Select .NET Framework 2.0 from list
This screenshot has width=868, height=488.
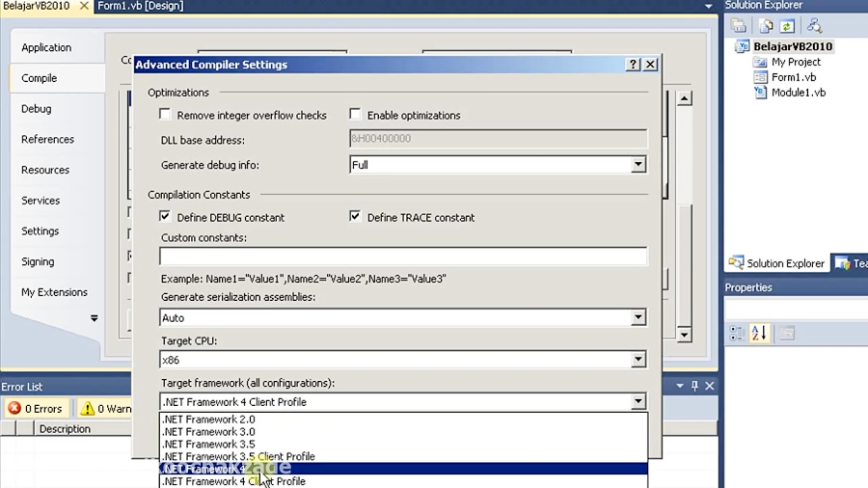click(x=403, y=420)
